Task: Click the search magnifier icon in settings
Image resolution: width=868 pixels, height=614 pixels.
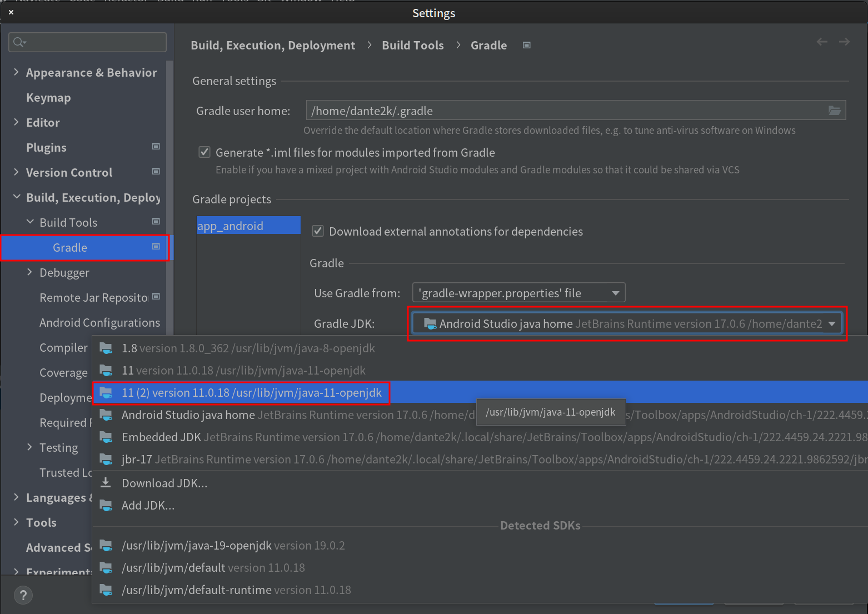Action: tap(19, 42)
